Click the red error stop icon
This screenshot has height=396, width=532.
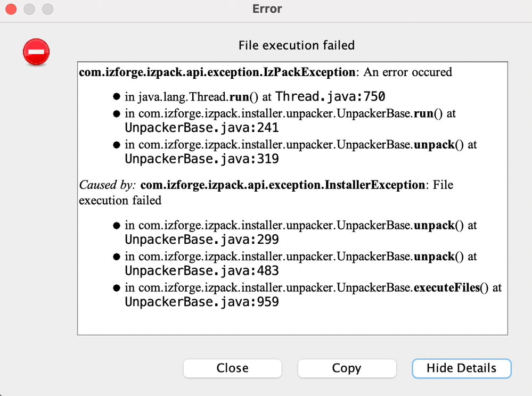(36, 52)
